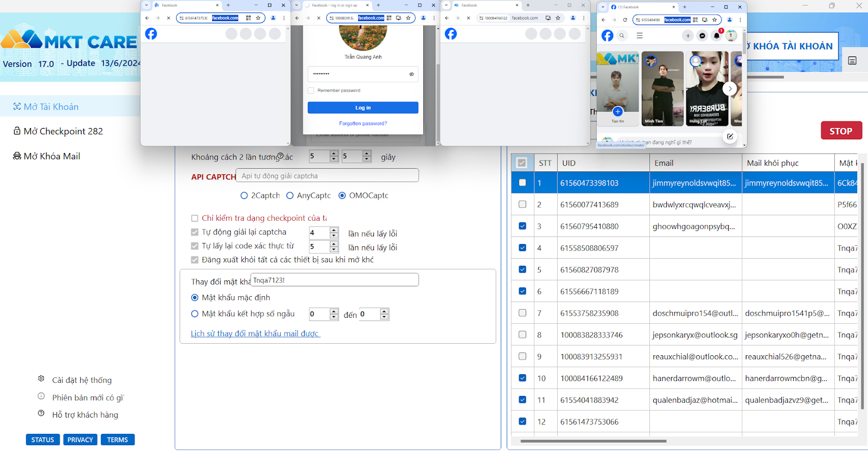Bookmark the page in the 100084166122 window
868x455 pixels.
coord(558,18)
